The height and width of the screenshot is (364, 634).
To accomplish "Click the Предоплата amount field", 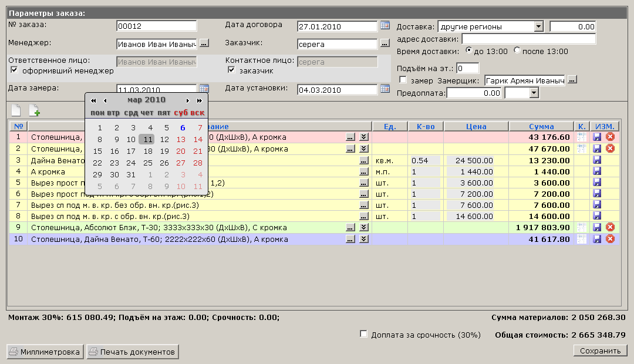I will [474, 93].
